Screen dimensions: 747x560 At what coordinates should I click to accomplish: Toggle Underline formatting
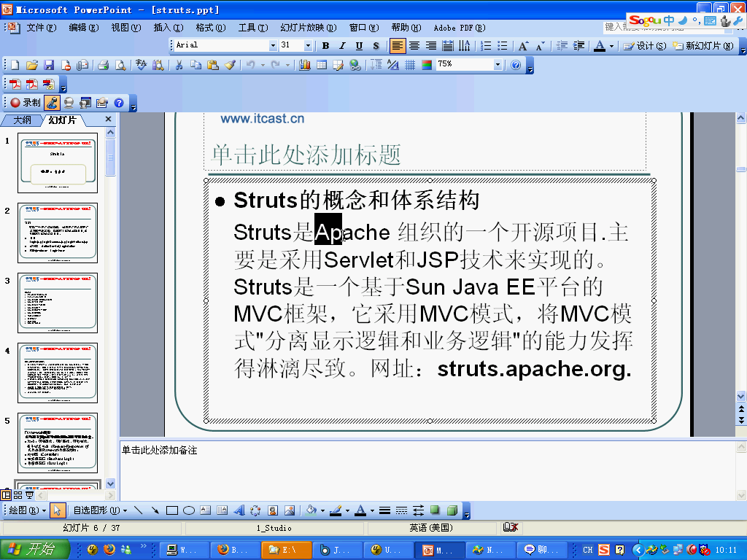point(359,46)
